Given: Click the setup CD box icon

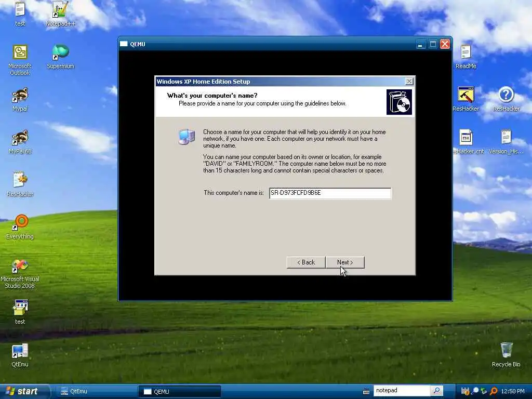Looking at the screenshot, I should tap(399, 102).
